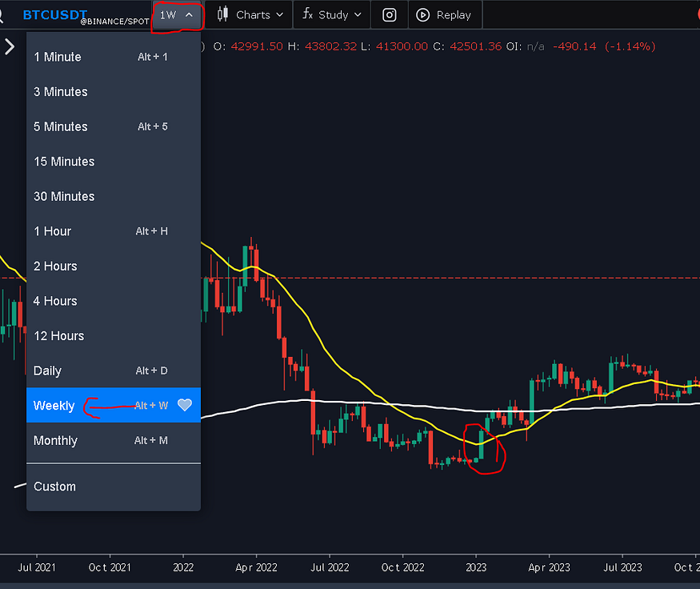Viewport: 700px width, 589px height.
Task: Click the fx Study icon
Action: tap(307, 14)
